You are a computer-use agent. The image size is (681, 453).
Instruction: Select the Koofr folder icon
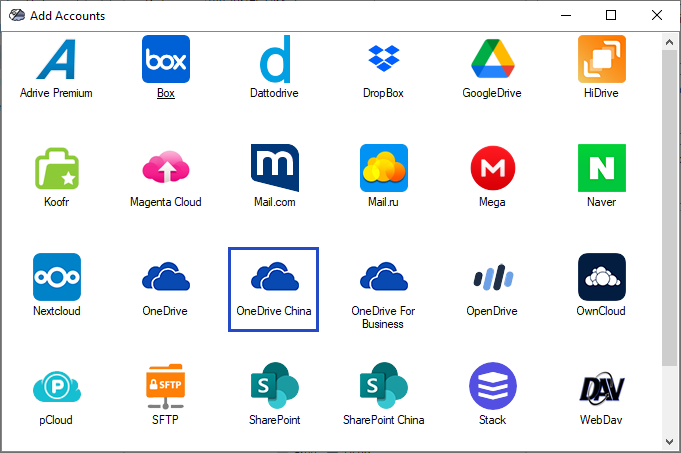click(x=56, y=169)
